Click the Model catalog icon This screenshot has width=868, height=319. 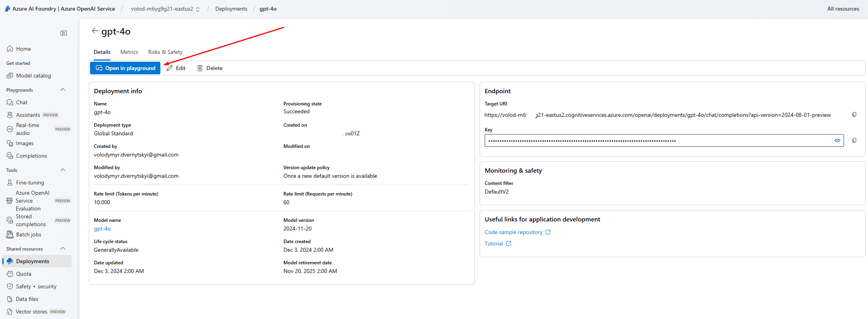point(10,76)
